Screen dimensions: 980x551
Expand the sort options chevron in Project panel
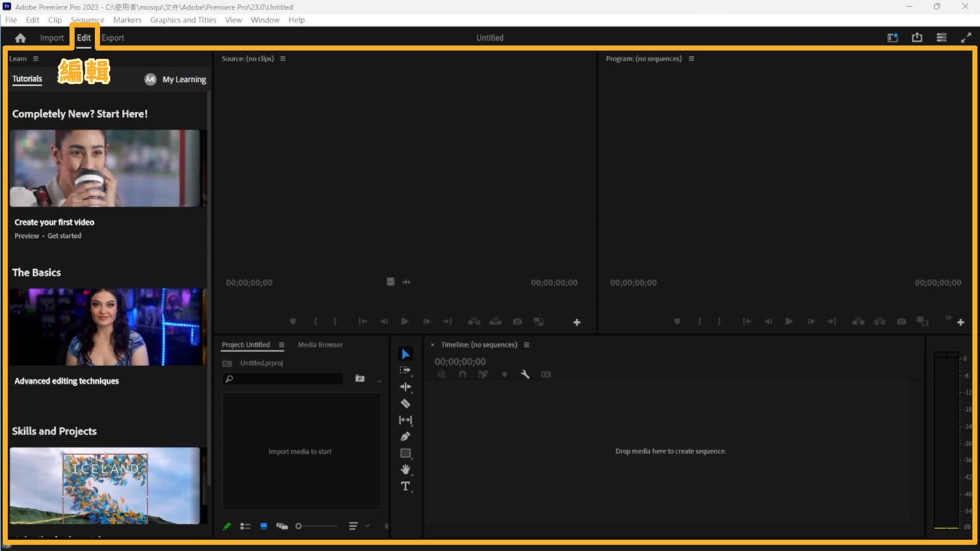tap(367, 525)
